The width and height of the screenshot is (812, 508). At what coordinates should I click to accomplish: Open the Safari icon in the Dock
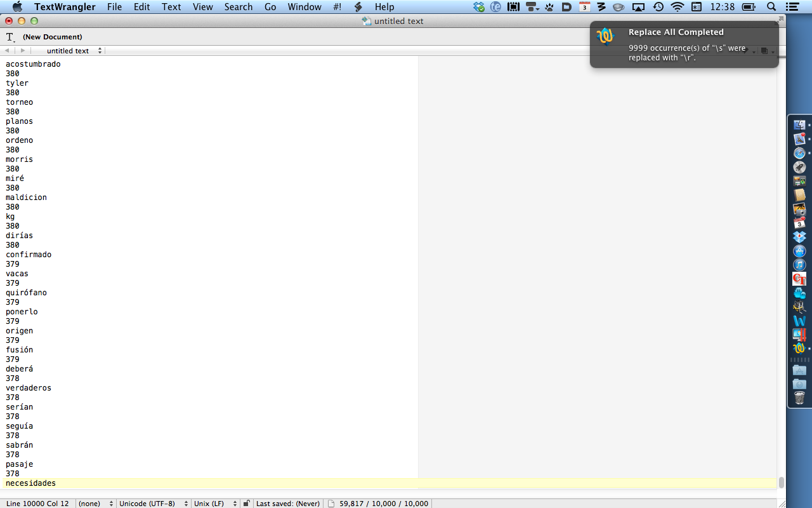[x=799, y=153]
